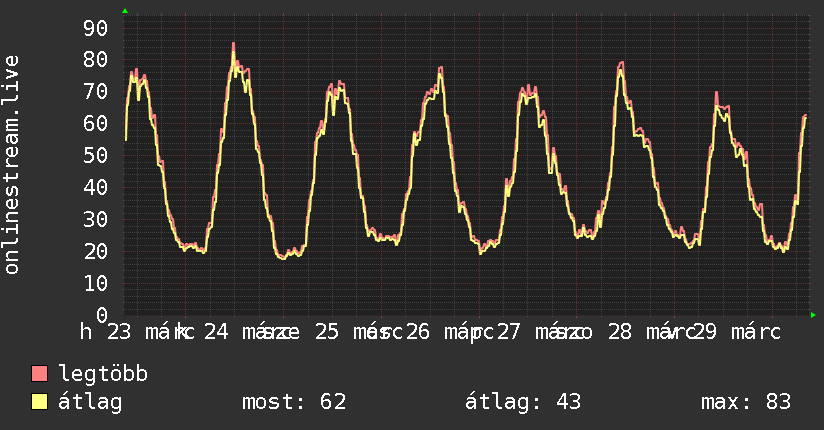The height and width of the screenshot is (430, 824).
Task: Select the átlag legend label
Action: (x=90, y=402)
